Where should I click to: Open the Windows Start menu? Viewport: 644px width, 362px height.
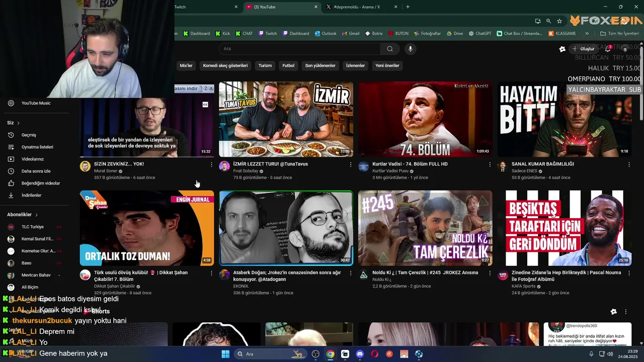pos(225,354)
